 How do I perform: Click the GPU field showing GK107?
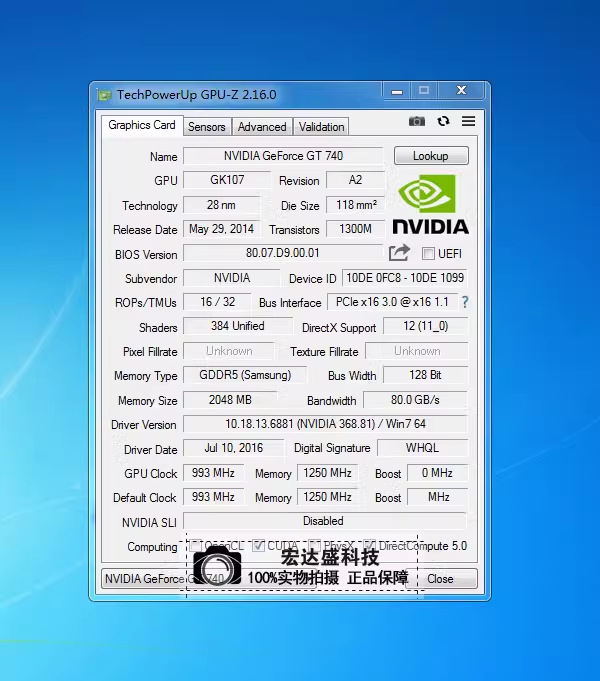click(227, 180)
